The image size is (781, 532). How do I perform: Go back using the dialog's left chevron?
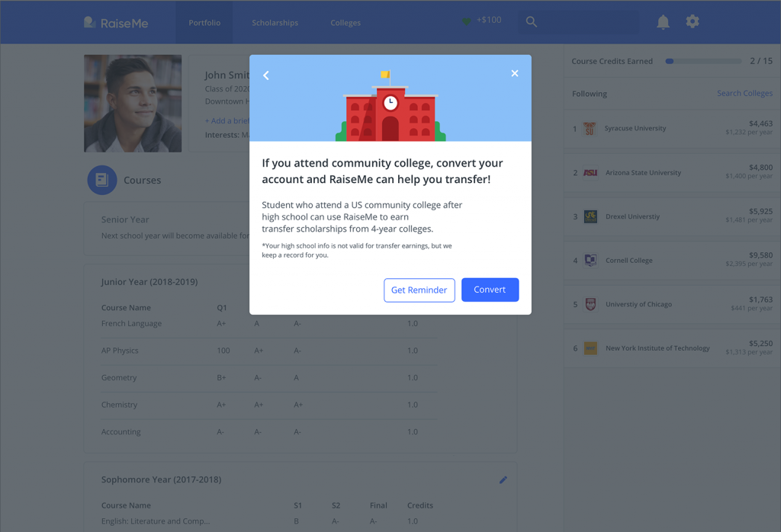pos(266,75)
